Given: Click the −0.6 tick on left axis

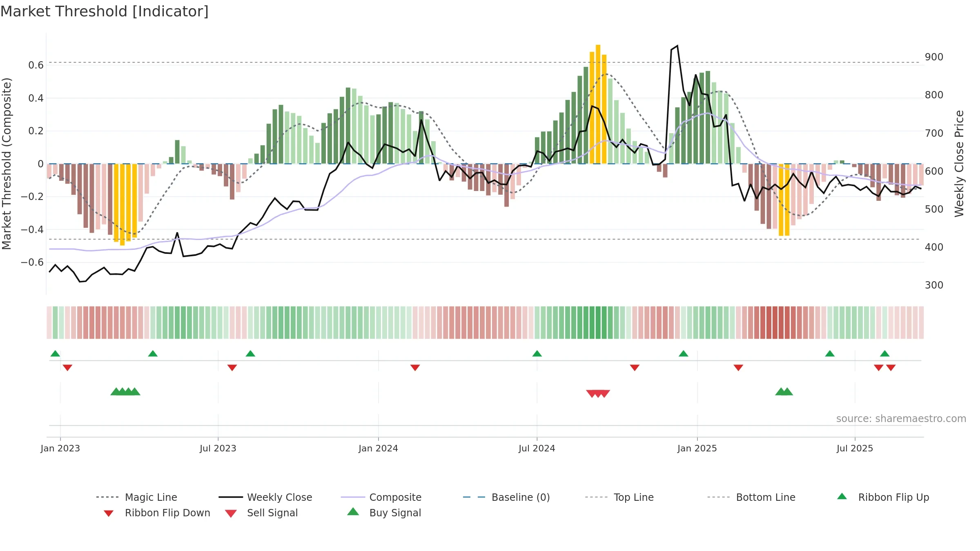Looking at the screenshot, I should [32, 262].
